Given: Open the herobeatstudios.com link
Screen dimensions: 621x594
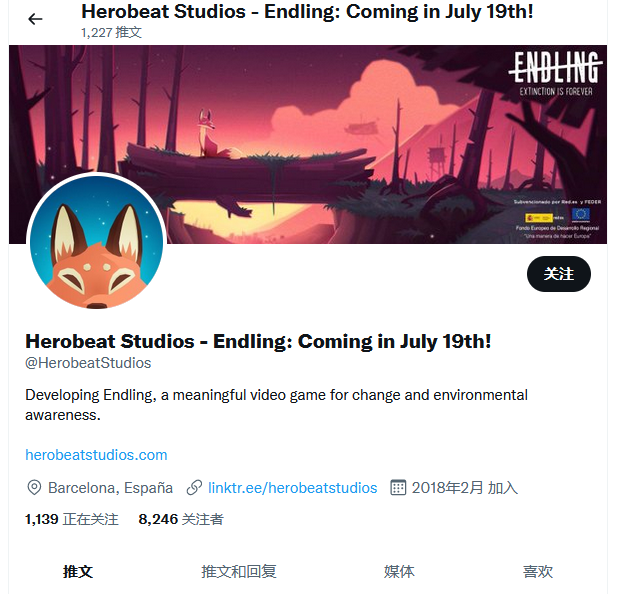Looking at the screenshot, I should (96, 455).
